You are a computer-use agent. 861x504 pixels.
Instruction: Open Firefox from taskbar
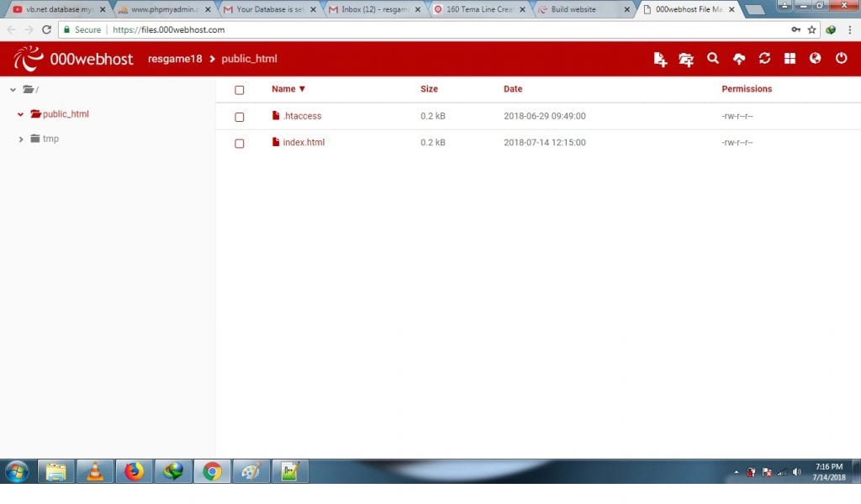(x=134, y=471)
